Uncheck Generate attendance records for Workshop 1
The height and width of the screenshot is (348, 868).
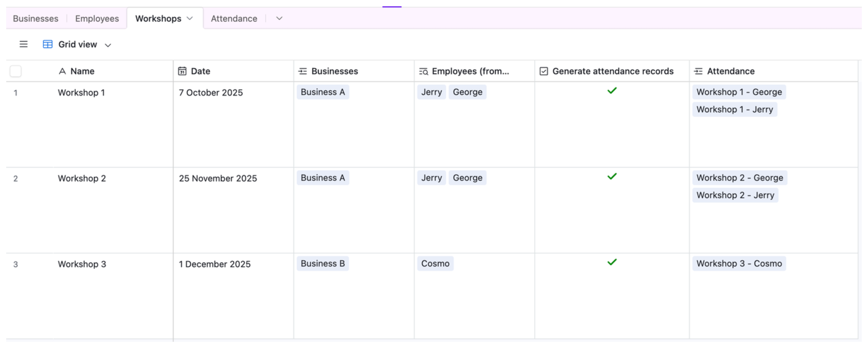pyautogui.click(x=612, y=91)
